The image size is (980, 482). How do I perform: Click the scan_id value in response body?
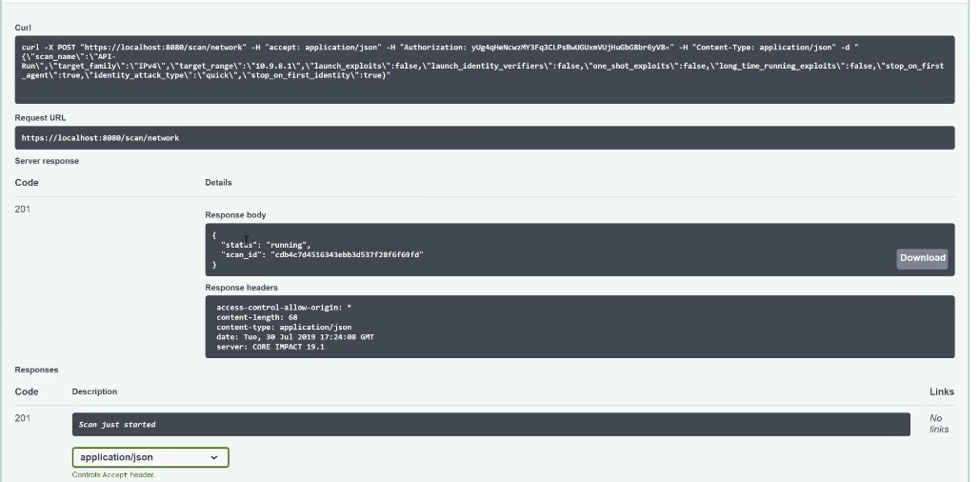350,255
